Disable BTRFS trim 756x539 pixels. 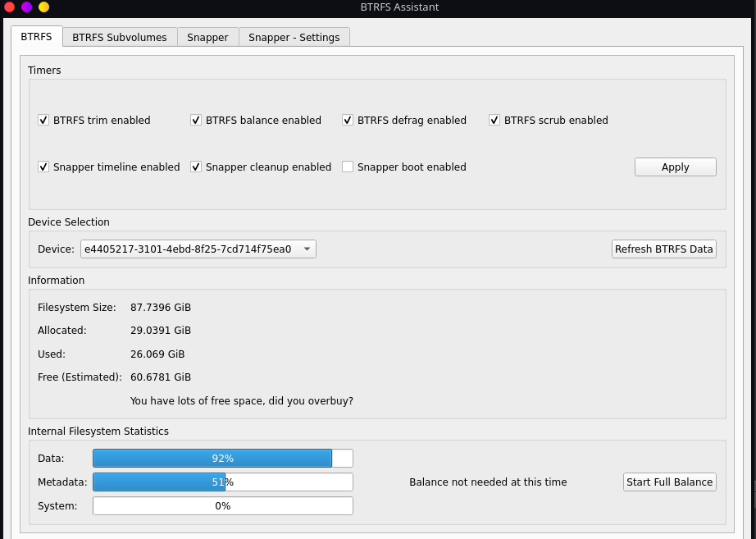pos(43,120)
